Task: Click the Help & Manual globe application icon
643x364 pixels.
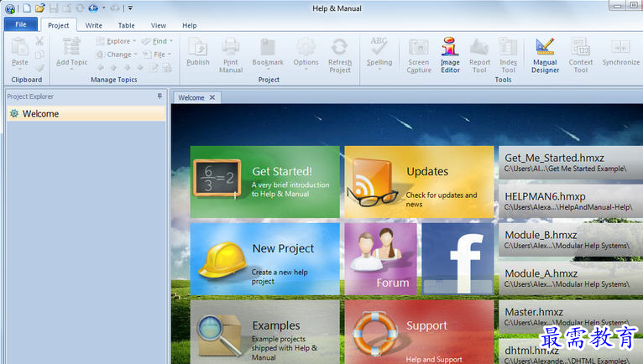Action: 10,8
